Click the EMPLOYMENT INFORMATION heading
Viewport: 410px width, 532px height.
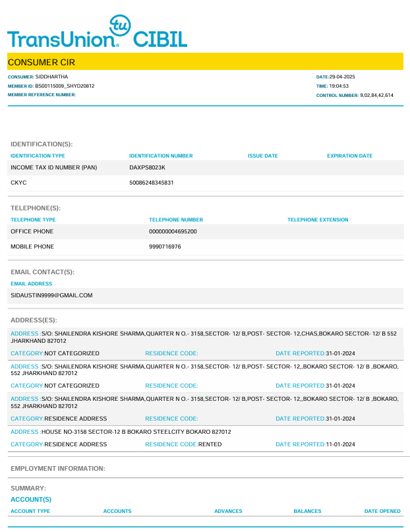(58, 469)
